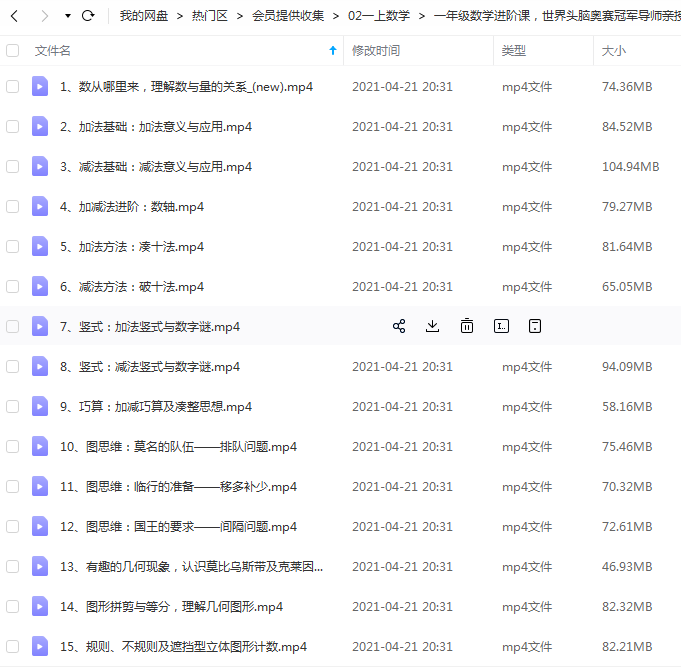Image resolution: width=681 pixels, height=671 pixels.
Task: Click video icon of 11、图思维 移多补少 file
Action: point(40,486)
